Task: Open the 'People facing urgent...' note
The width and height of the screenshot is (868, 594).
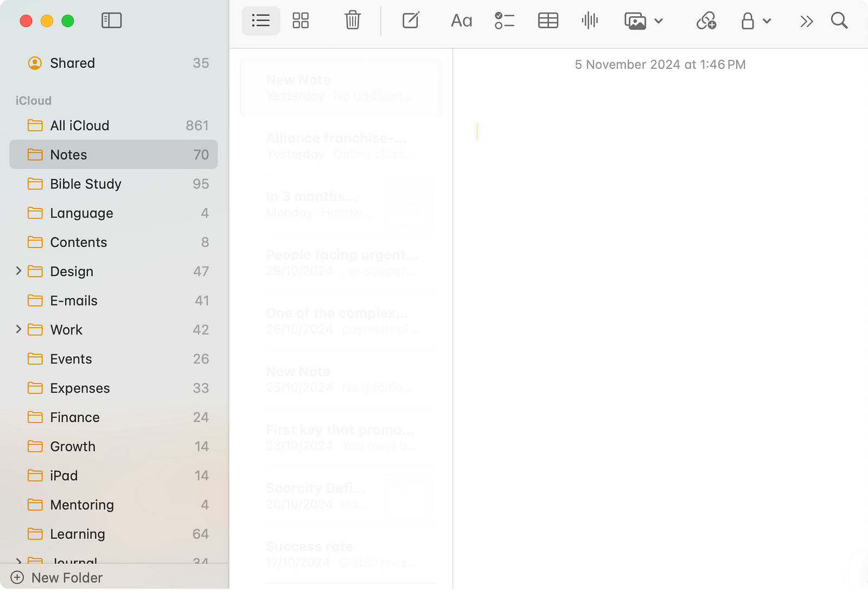Action: [341, 263]
